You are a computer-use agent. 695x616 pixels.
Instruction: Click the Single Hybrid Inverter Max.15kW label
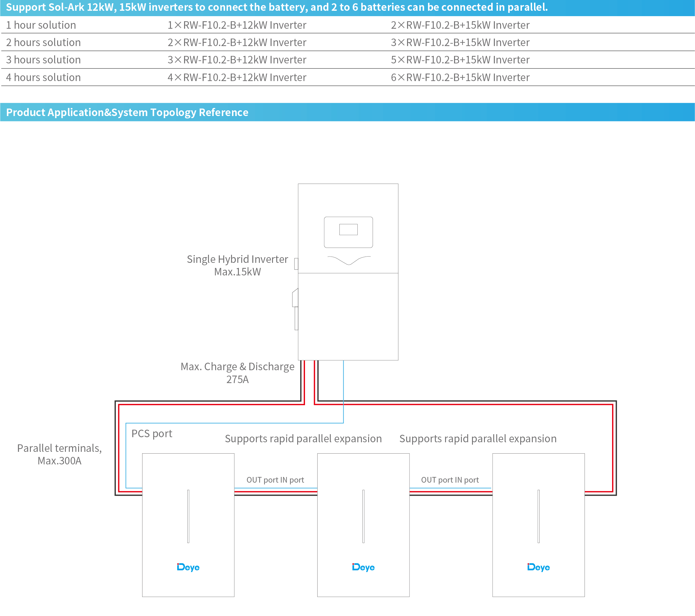(x=237, y=265)
